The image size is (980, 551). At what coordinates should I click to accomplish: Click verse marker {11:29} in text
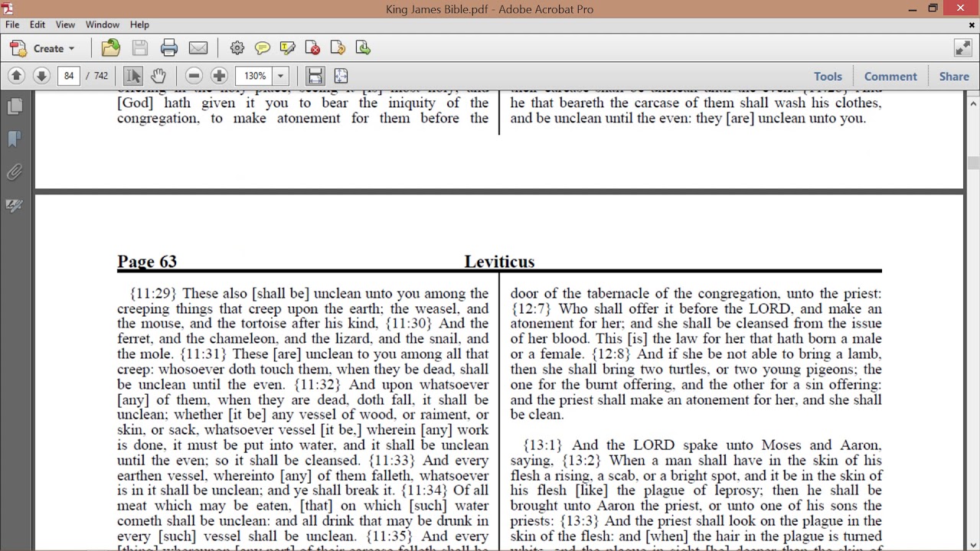153,294
